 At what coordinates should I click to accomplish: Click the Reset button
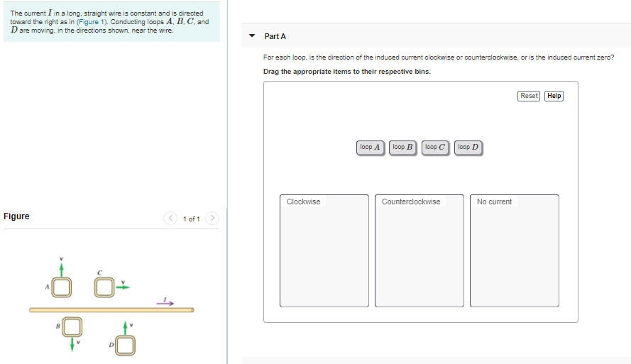[x=528, y=96]
